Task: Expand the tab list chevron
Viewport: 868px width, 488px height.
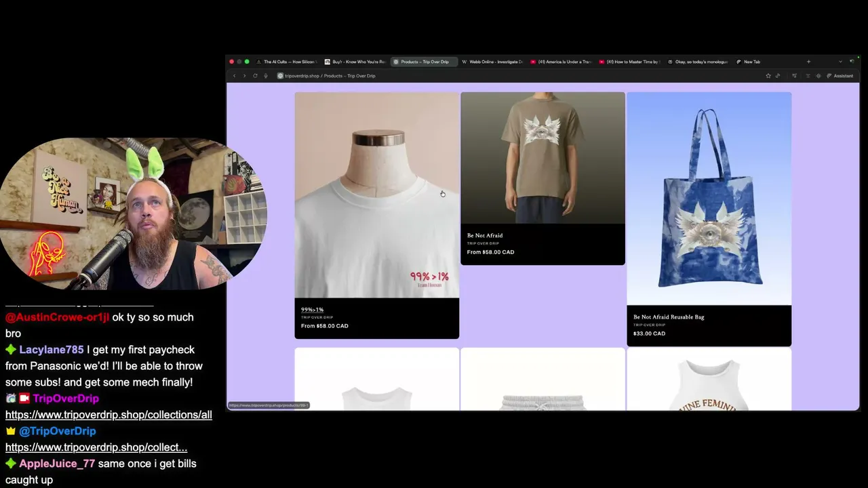Action: point(840,62)
